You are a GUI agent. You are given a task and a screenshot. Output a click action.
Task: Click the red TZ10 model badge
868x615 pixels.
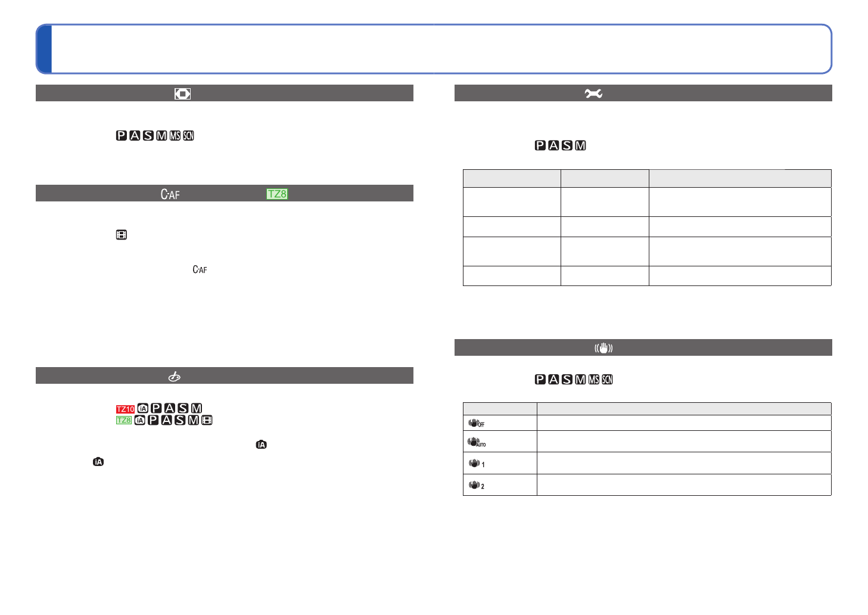(x=125, y=409)
